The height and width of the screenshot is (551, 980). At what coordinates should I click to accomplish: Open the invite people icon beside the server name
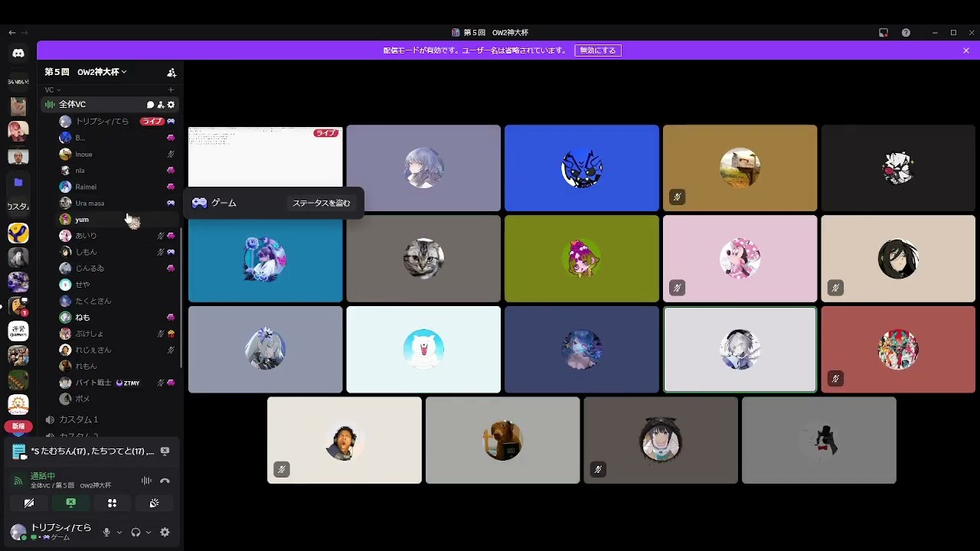(171, 73)
